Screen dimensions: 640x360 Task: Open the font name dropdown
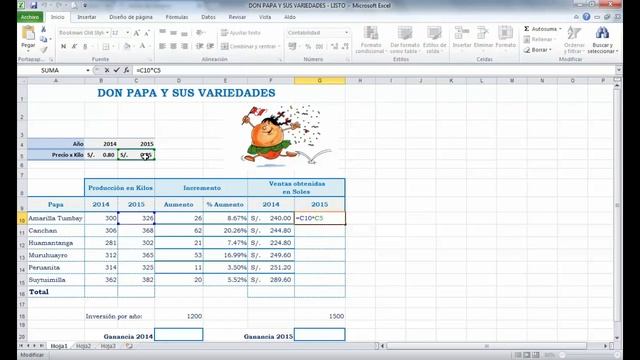point(107,33)
